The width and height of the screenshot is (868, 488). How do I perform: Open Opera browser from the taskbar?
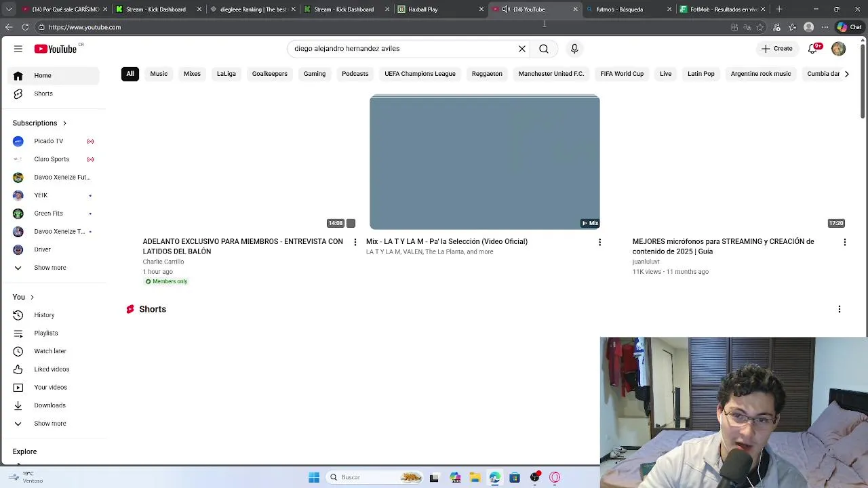(x=555, y=477)
